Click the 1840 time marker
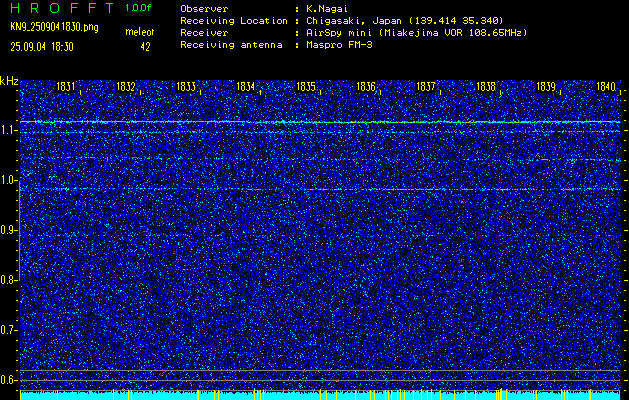This screenshot has height=400, width=629. (606, 87)
